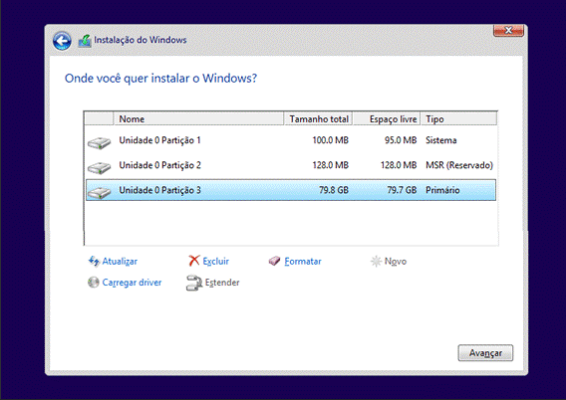
Task: Click the red X Excluir icon
Action: click(x=194, y=260)
